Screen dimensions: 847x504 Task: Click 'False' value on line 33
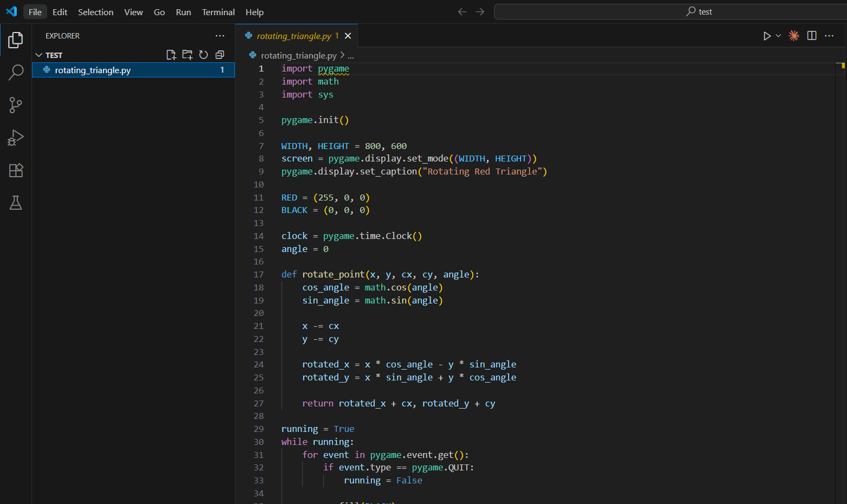coord(409,481)
